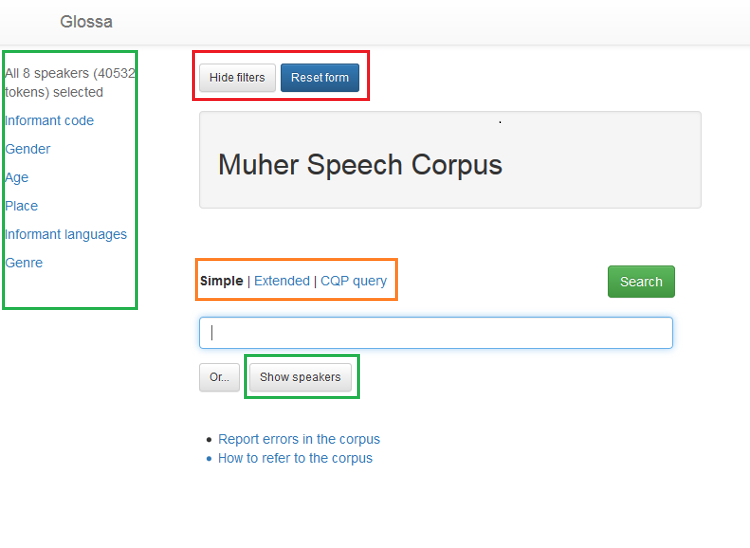Choose the Genre filter
Screen dimensions: 750x548
point(24,263)
